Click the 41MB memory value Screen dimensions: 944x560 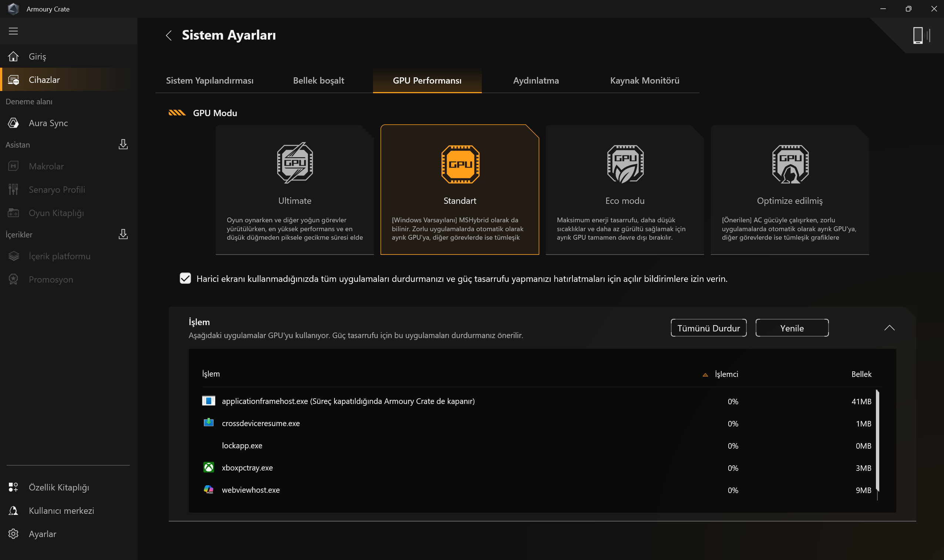pyautogui.click(x=861, y=402)
